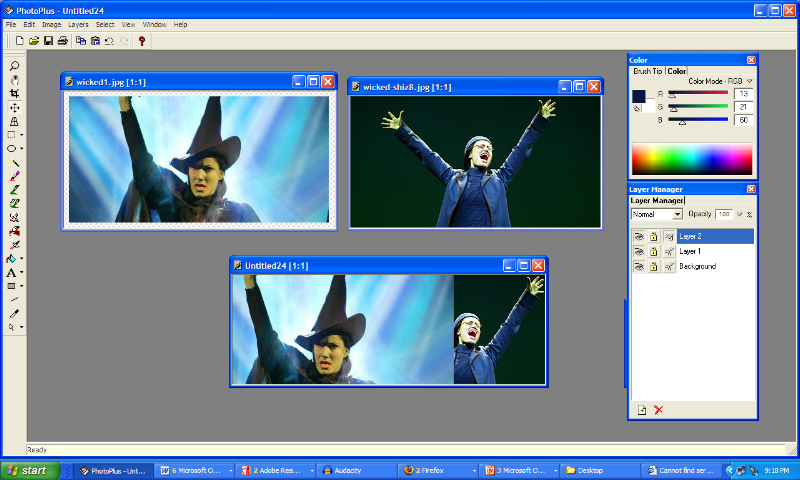Select the rectangle selection tool

click(11, 135)
